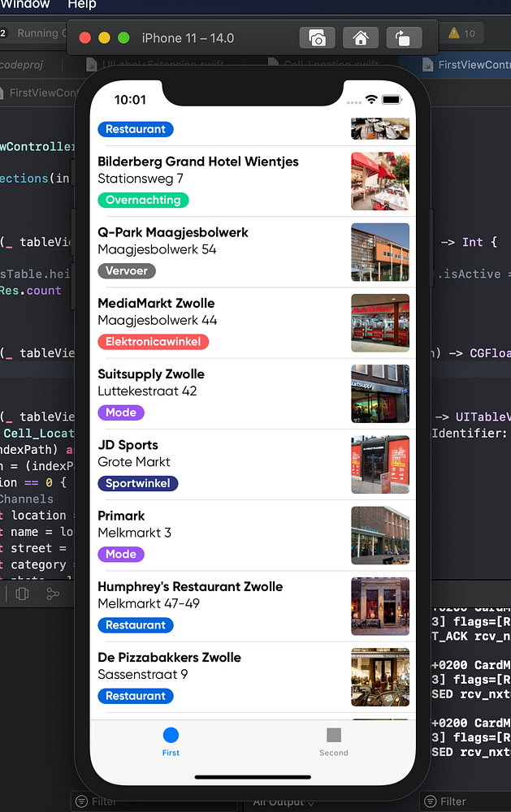Open MediaMarkt Zwolle photo thumbnail
Image resolution: width=511 pixels, height=812 pixels.
coord(380,323)
